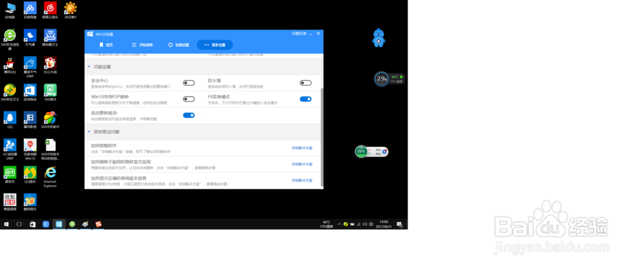Click the 安全中心 setting title text
Screen dimensions: 644x269
click(x=100, y=81)
